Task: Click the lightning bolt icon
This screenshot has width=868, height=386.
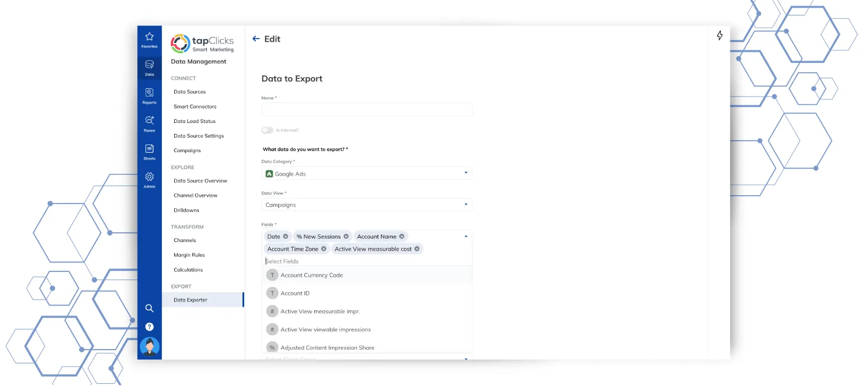Action: [720, 35]
